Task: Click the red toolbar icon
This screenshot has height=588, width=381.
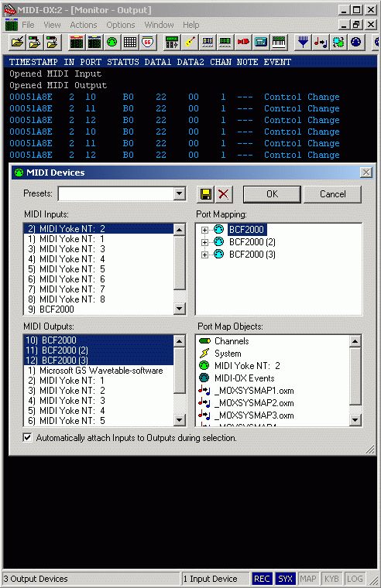Action: pos(243,42)
